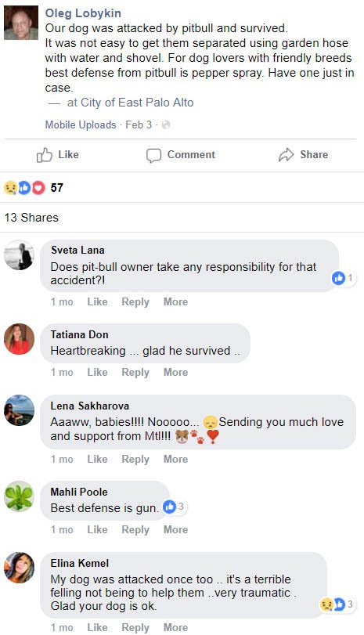
Task: Click the public globe privacy icon
Action: tap(166, 125)
